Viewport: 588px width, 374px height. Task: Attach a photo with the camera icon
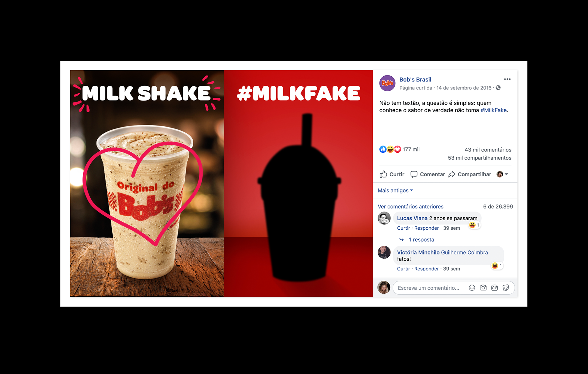(x=483, y=288)
